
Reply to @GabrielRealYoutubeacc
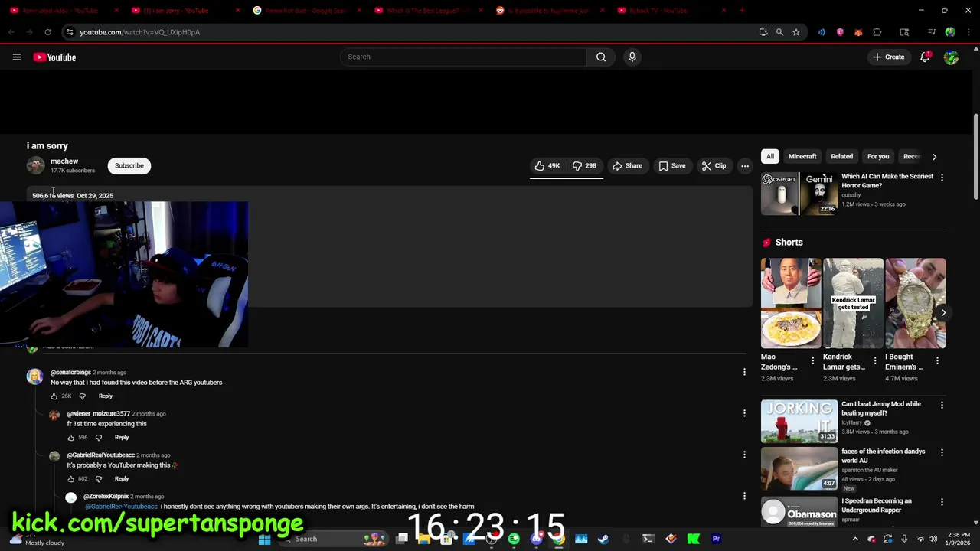(x=122, y=479)
